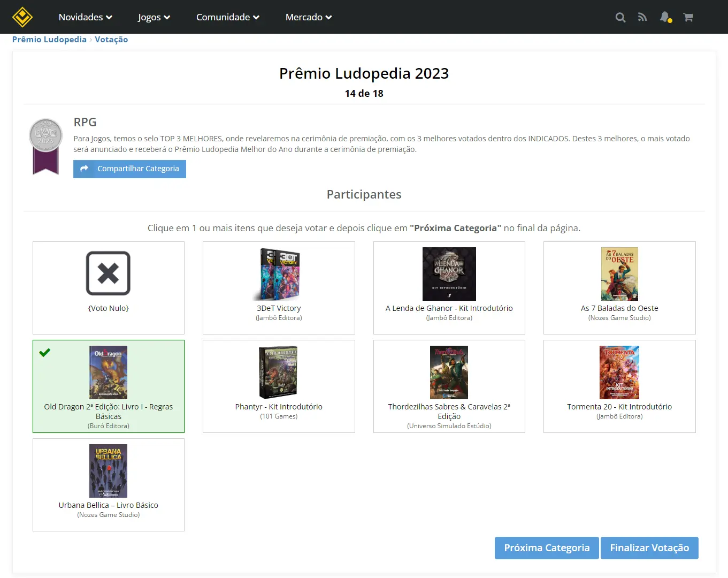Click 'Thordezilhas Sabres & Caravelas 2ª Edição' title

point(449,412)
